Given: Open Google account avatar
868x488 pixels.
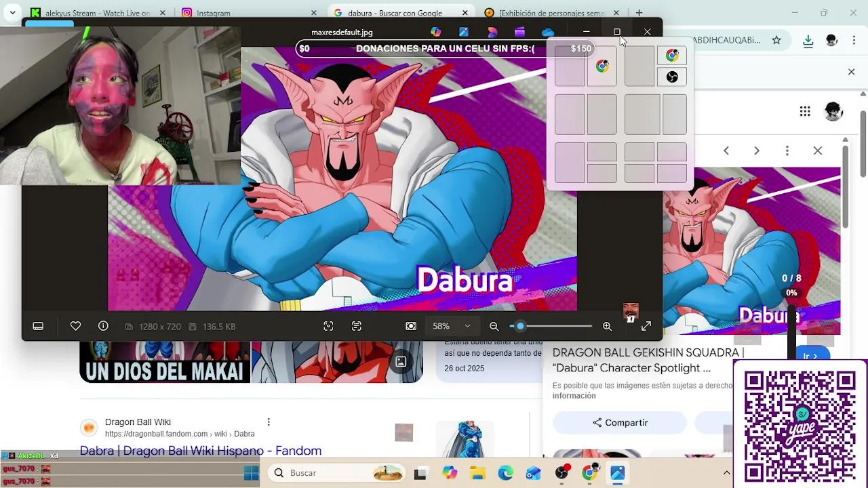Looking at the screenshot, I should click(833, 111).
